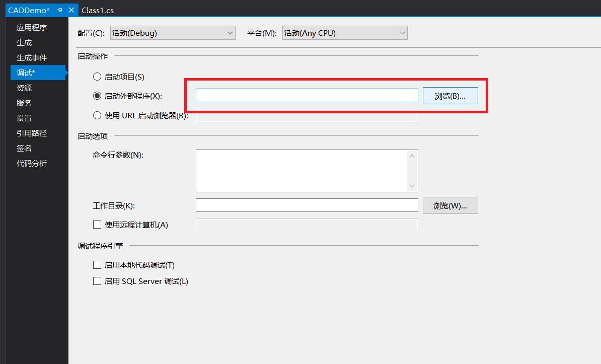Enable 启用本地代码调试 option
The width and height of the screenshot is (601, 364).
point(97,264)
